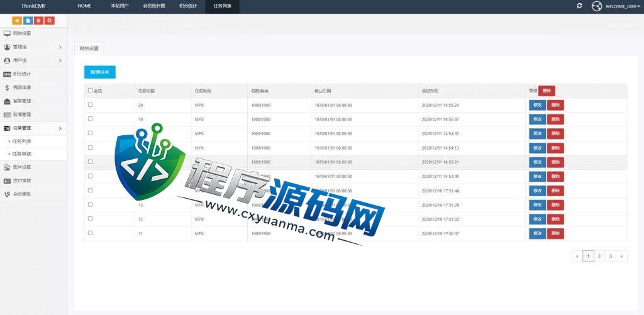Tick the 全选 select-all checkbox
The image size is (644, 315).
(x=91, y=91)
